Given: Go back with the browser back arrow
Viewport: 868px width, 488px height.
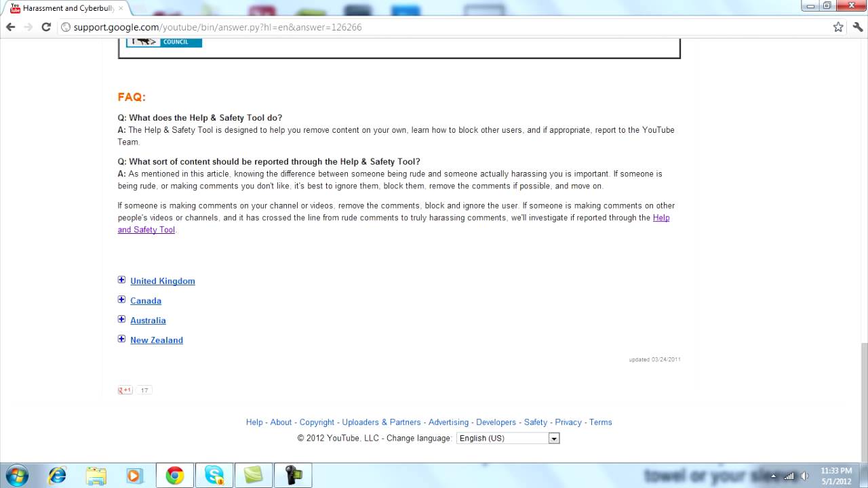Looking at the screenshot, I should pyautogui.click(x=10, y=27).
